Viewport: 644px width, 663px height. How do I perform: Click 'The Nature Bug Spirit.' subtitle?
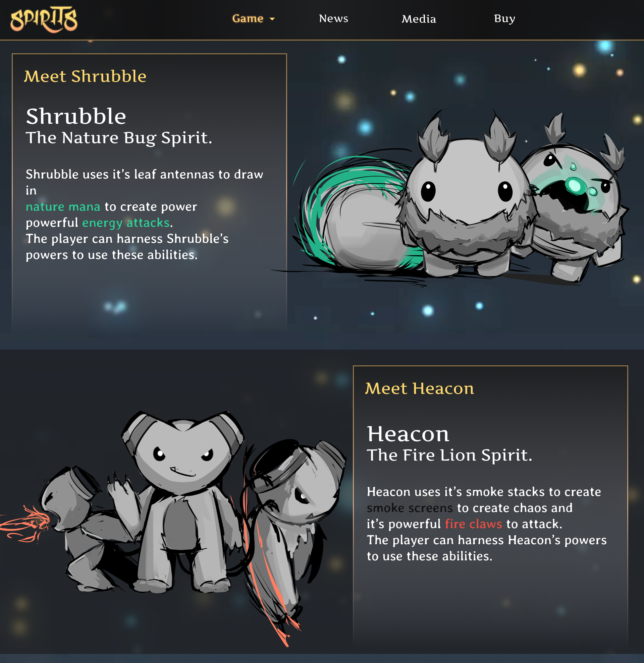(x=119, y=138)
